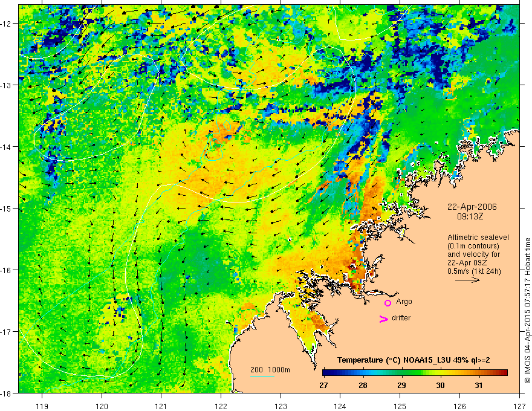The image size is (532, 411).
Task: Click the 'Argo' legend label
Action: click(x=404, y=302)
